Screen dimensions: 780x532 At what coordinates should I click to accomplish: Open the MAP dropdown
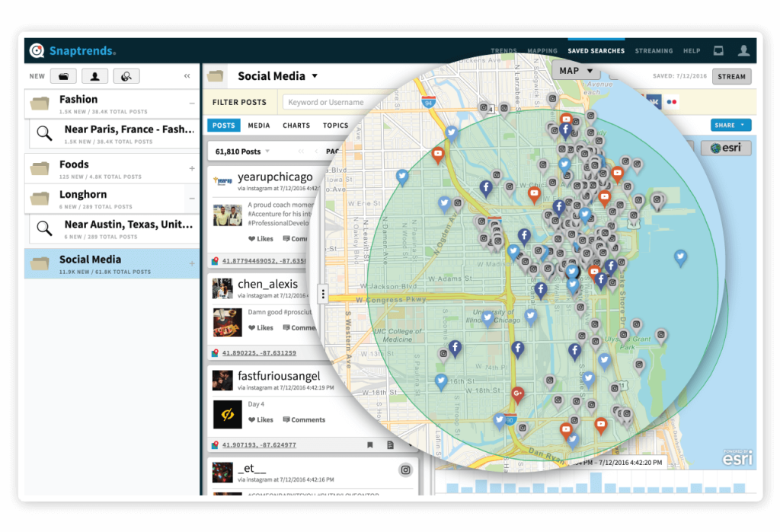pos(576,70)
